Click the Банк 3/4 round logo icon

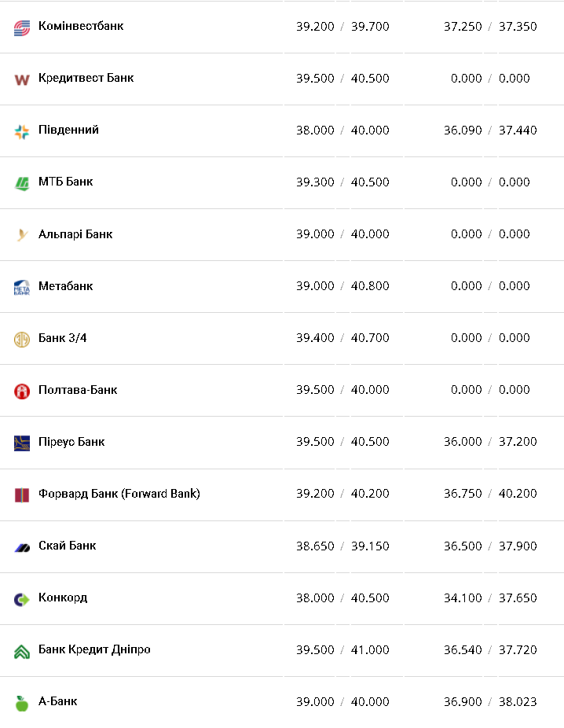(22, 339)
